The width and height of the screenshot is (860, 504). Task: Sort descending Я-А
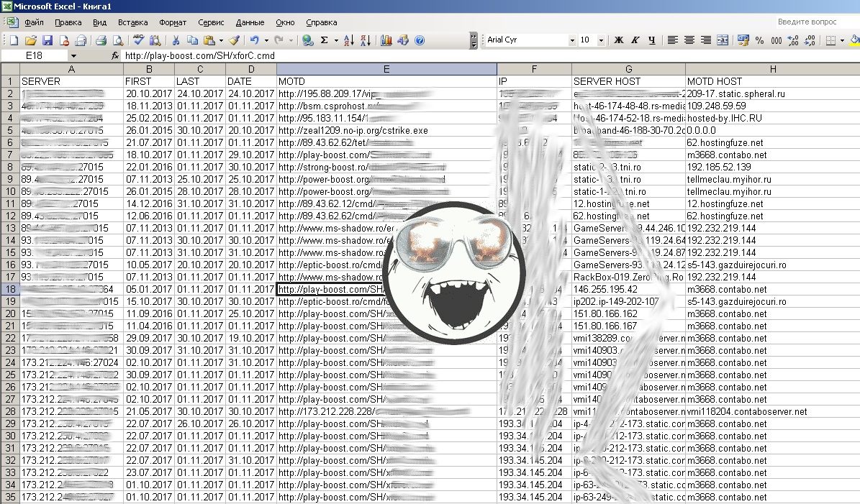click(x=366, y=40)
